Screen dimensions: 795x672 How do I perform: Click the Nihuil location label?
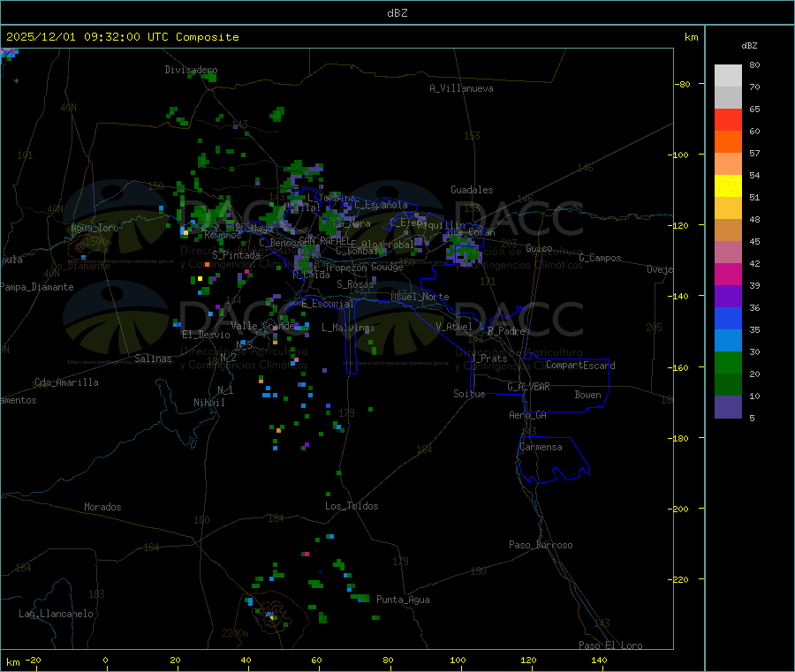(x=209, y=403)
